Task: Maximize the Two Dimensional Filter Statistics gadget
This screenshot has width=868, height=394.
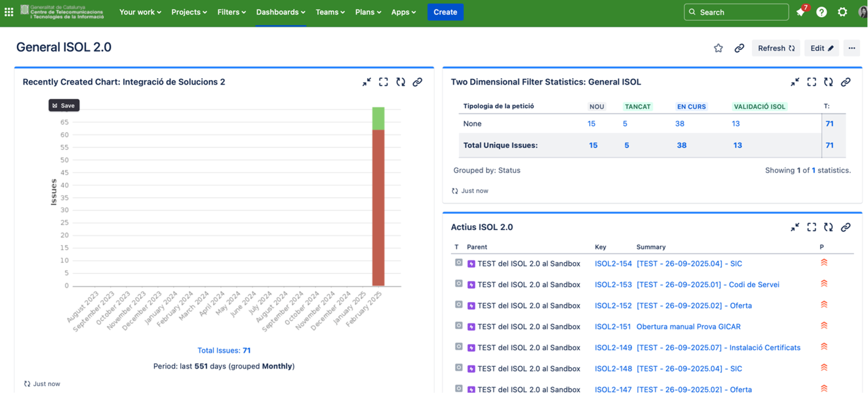Action: click(811, 82)
